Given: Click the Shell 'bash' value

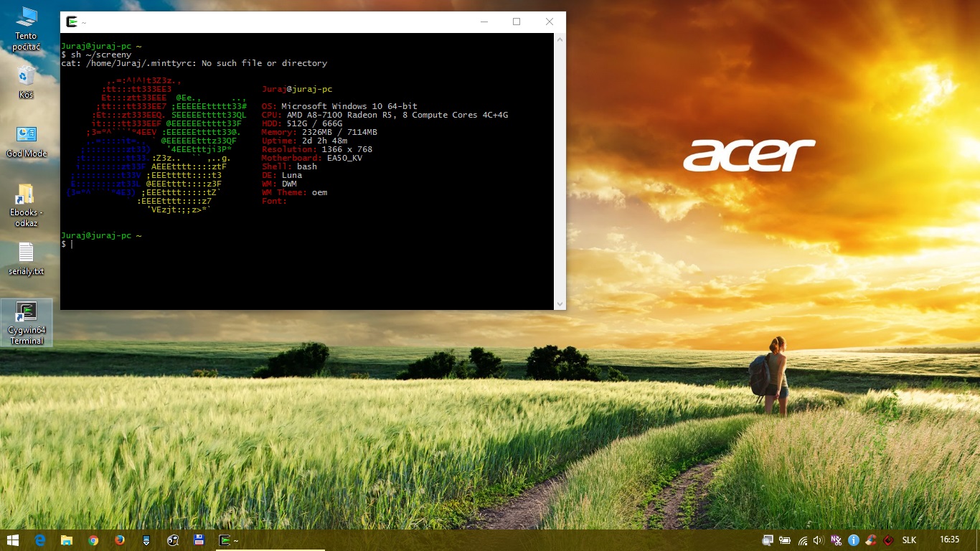Looking at the screenshot, I should click(x=306, y=166).
